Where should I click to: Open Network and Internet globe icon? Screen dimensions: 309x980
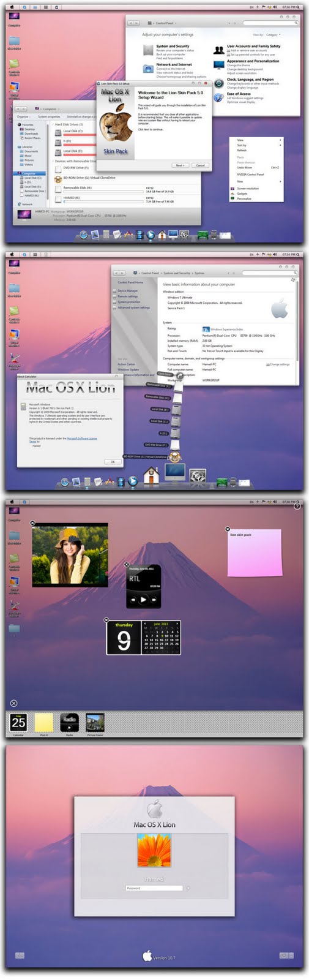pyautogui.click(x=148, y=69)
